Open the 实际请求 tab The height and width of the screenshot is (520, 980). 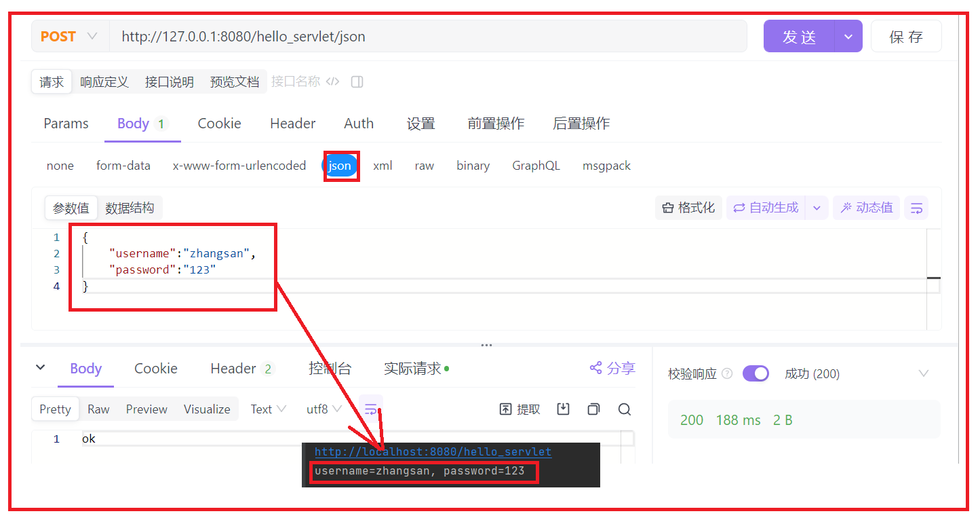(x=416, y=369)
